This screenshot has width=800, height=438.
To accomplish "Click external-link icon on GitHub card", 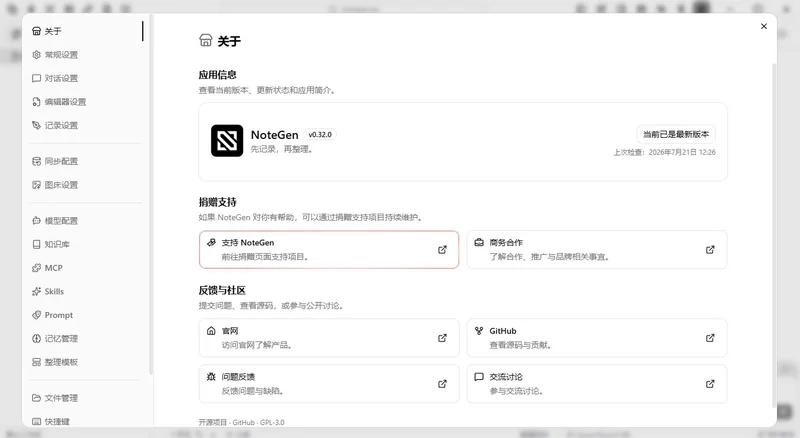I will 710,338.
